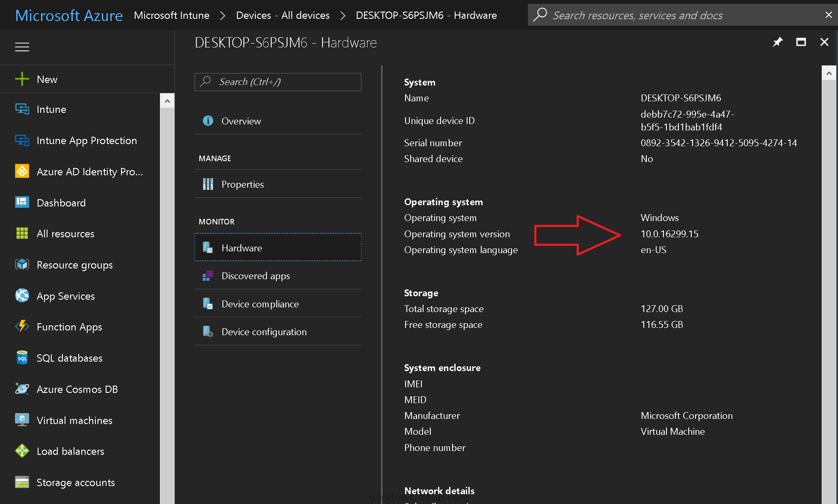Image resolution: width=838 pixels, height=504 pixels.
Task: Open Device configuration menu item
Action: coord(278,332)
